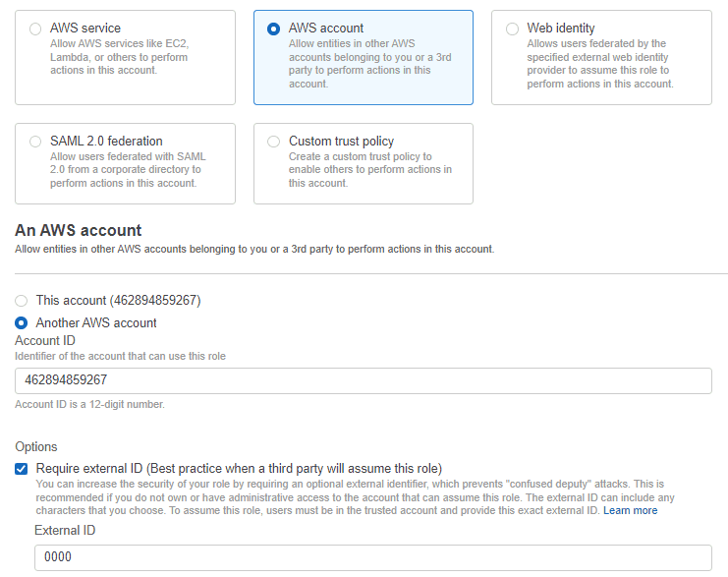
Task: Click the 'Options' label
Action: point(36,447)
